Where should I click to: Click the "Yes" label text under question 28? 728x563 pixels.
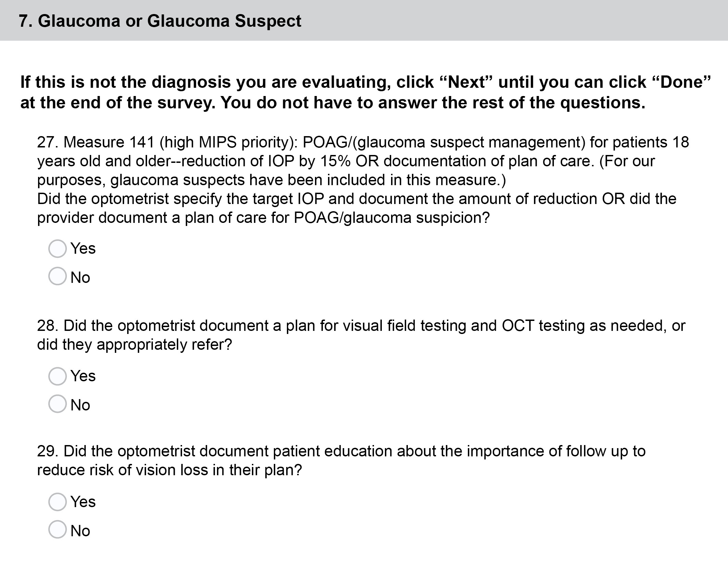pos(83,376)
